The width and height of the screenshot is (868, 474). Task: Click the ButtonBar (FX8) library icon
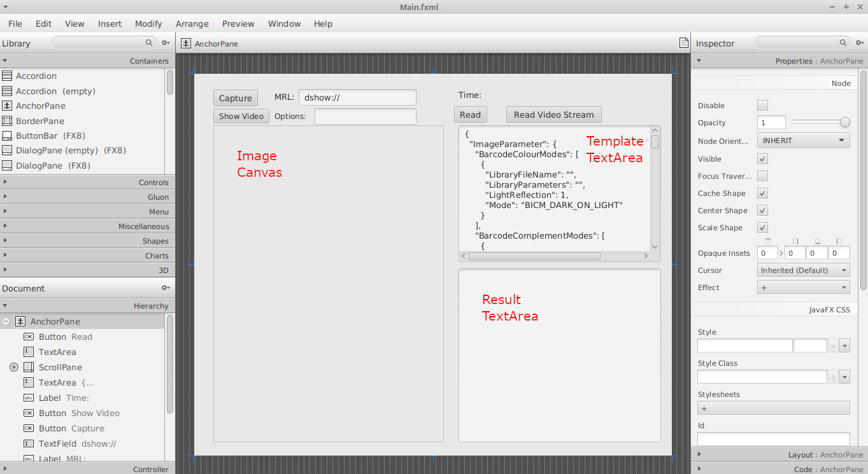pyautogui.click(x=8, y=136)
